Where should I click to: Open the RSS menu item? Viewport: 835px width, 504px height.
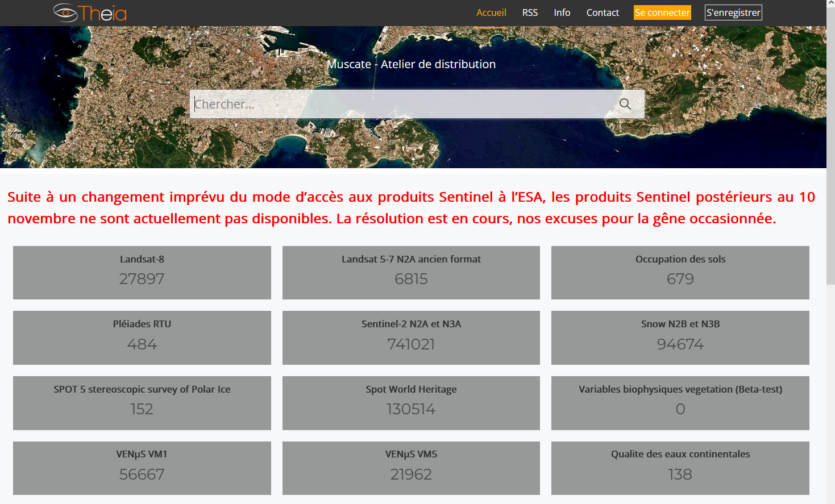click(x=530, y=13)
